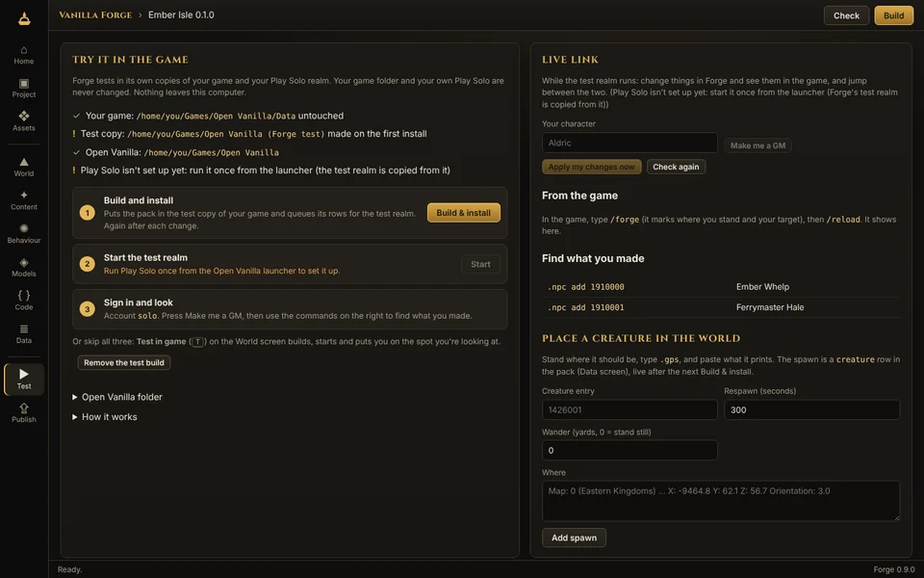
Task: Click the Start the test realm title
Action: 145,258
